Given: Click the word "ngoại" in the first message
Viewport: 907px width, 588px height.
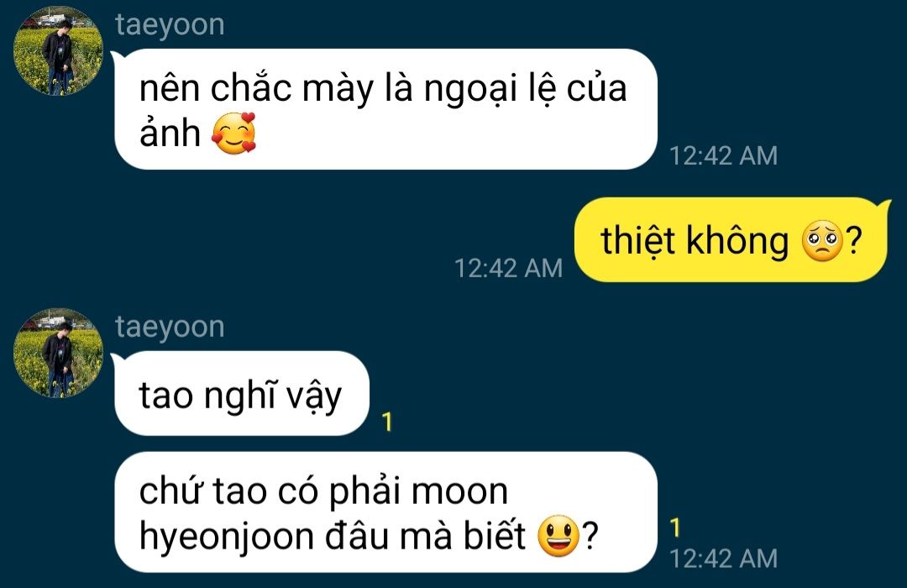Looking at the screenshot, I should pos(471,90).
